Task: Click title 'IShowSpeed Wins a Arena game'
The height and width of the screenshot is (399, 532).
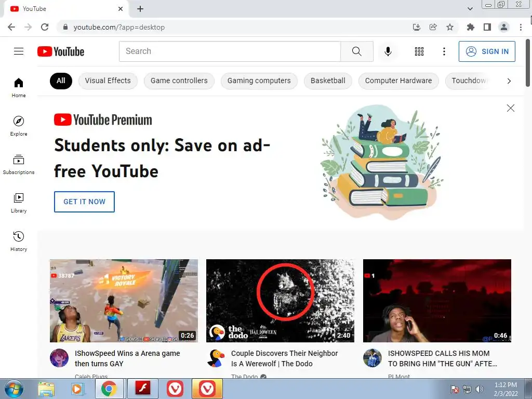Action: [x=127, y=358]
